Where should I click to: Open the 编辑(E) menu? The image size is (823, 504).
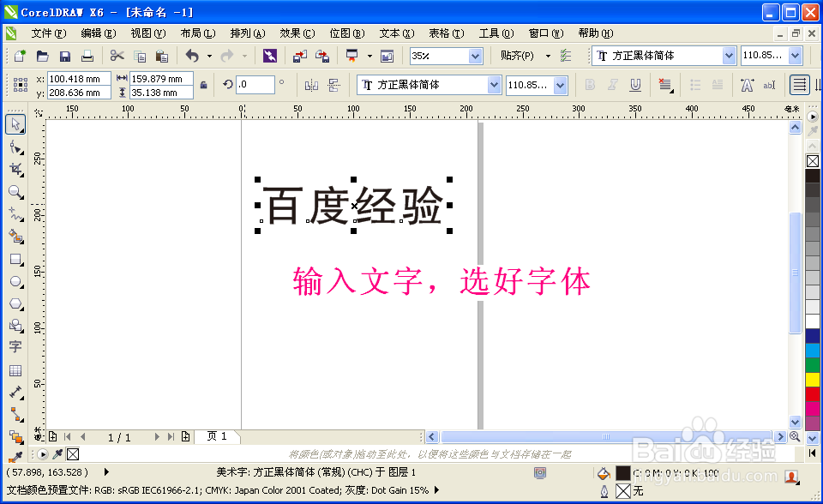(99, 33)
